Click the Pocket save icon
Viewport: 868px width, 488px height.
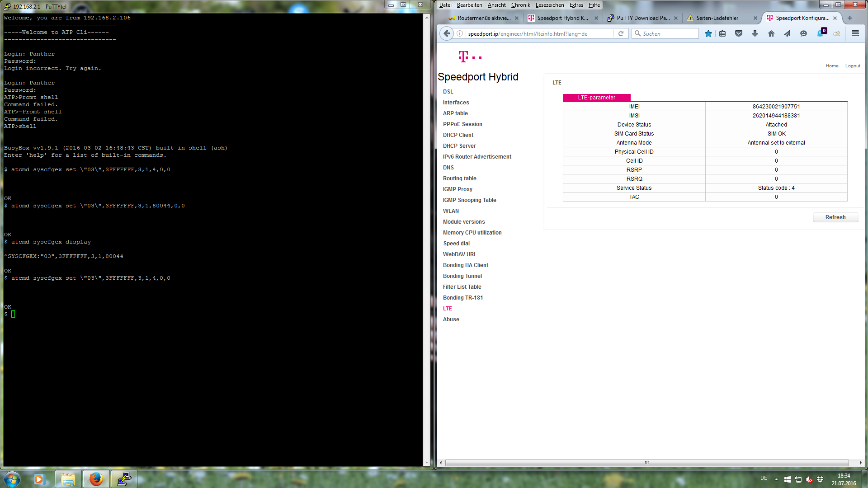click(739, 33)
